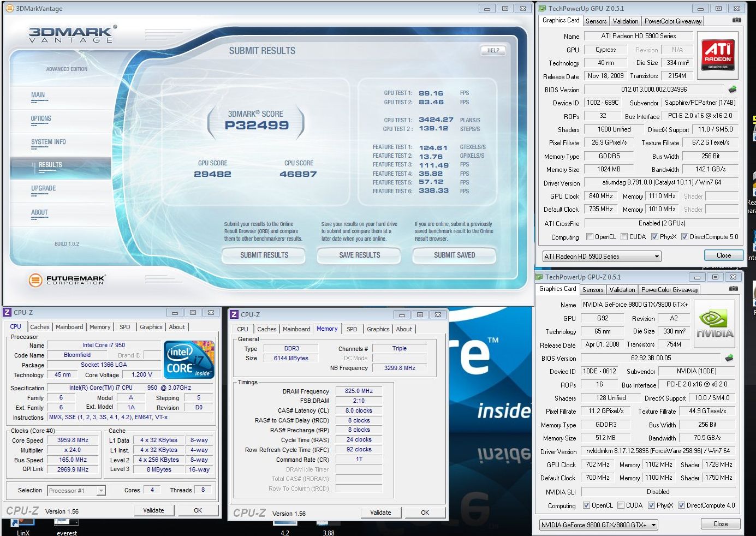
Task: Click the Submit Saved button
Action: click(455, 255)
